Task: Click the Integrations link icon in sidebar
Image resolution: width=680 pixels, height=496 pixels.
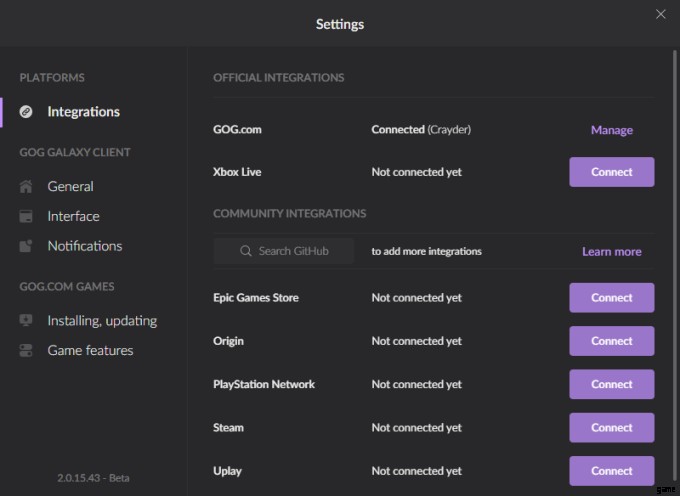Action: click(x=27, y=112)
